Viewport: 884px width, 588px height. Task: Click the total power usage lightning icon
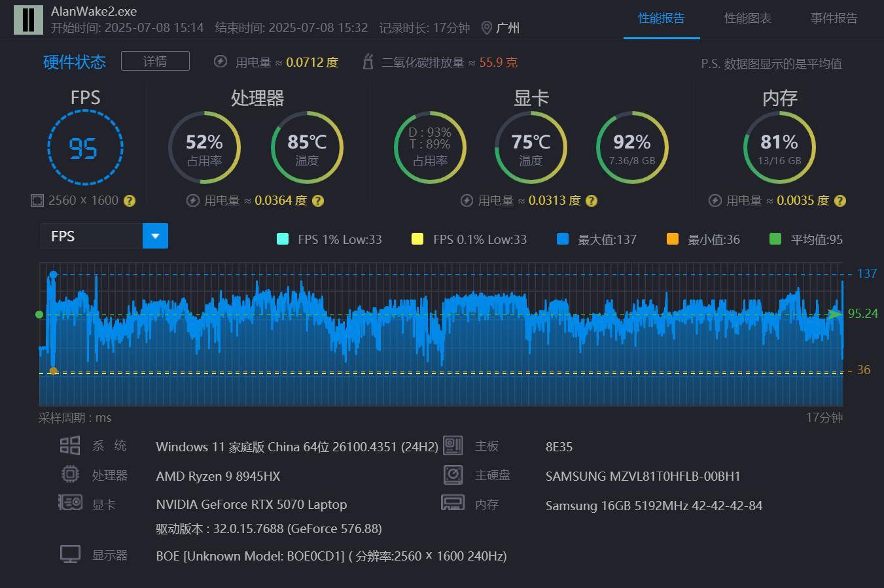coord(221,61)
